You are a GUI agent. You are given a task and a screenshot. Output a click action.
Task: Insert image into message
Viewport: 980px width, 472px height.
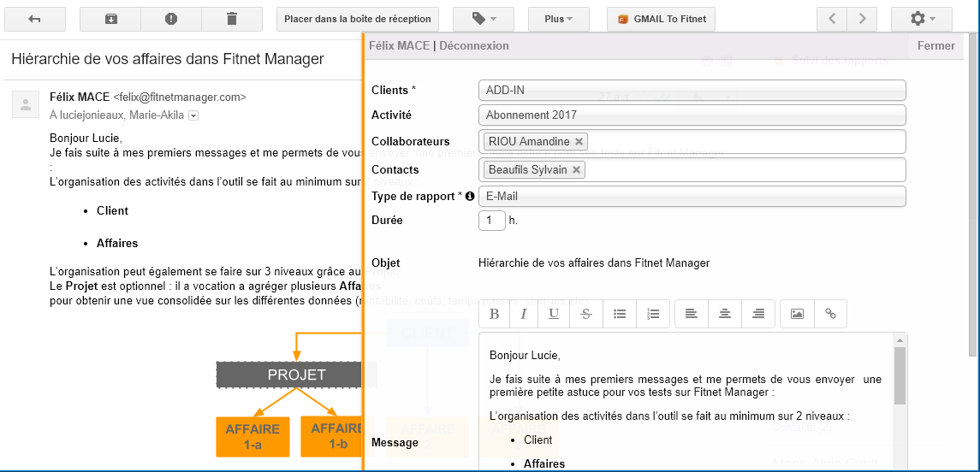pyautogui.click(x=797, y=314)
